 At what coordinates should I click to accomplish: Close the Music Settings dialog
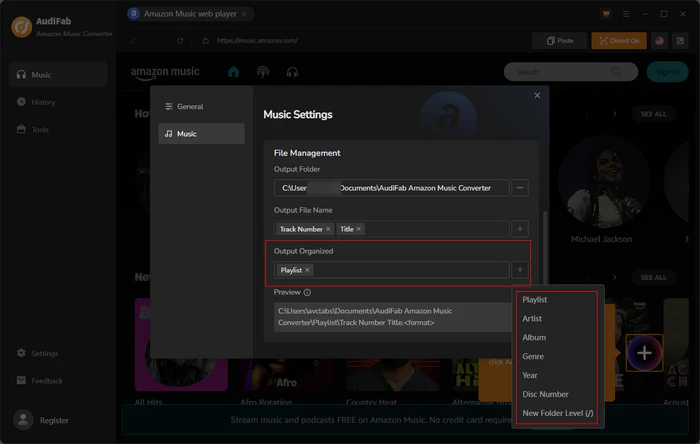[537, 95]
